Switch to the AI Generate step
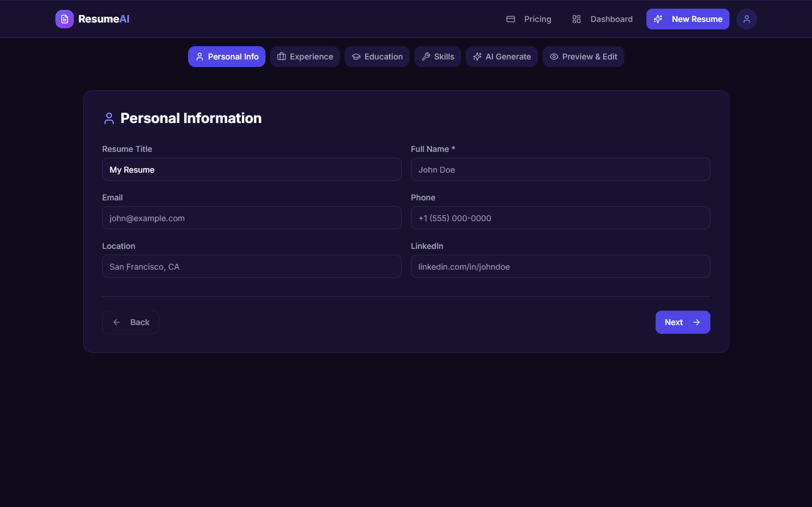This screenshot has height=507, width=812. (x=502, y=56)
